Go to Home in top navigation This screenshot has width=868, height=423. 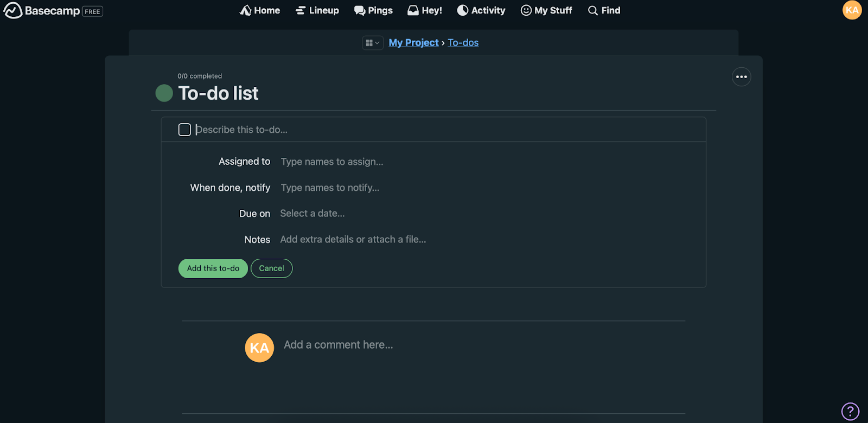pos(260,10)
